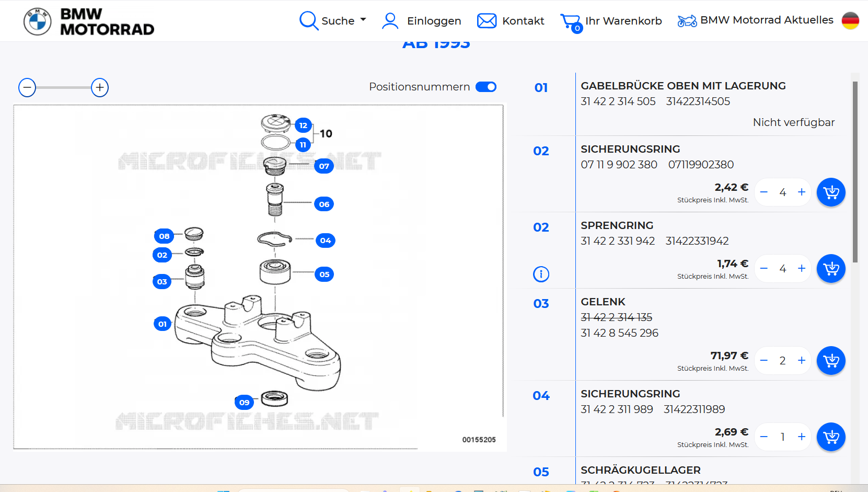Add SICHERUNGSRING 31422311989 to cart
This screenshot has width=868, height=492.
tap(831, 437)
